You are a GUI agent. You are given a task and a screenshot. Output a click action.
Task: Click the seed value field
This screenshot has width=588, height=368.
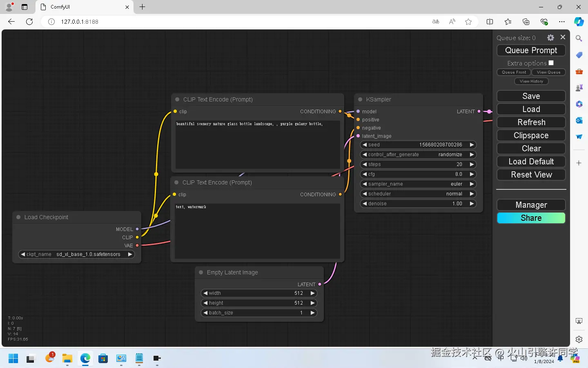coord(418,145)
